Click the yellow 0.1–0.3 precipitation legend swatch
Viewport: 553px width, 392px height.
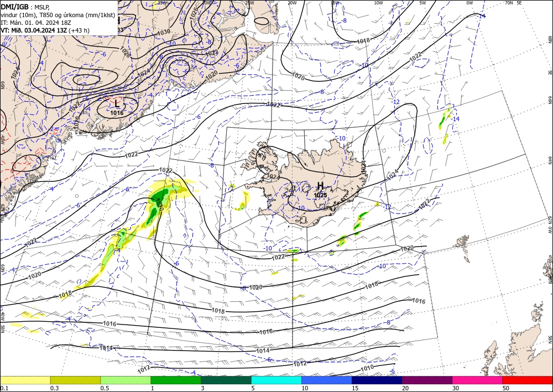25,380
